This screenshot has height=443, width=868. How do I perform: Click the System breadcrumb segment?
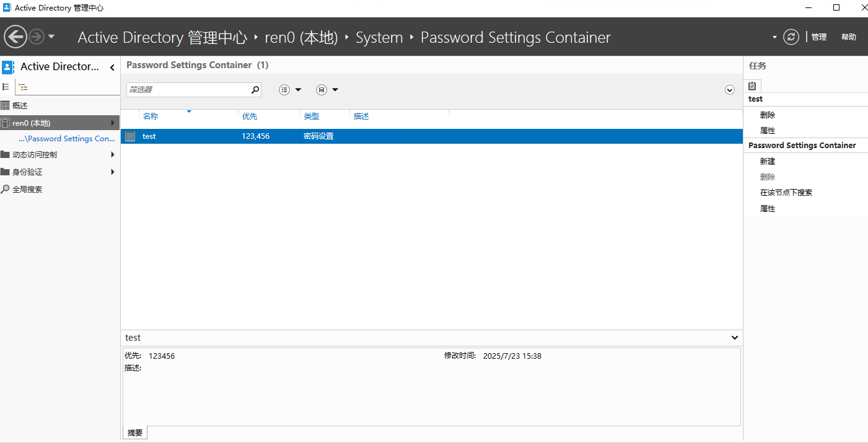click(x=379, y=37)
